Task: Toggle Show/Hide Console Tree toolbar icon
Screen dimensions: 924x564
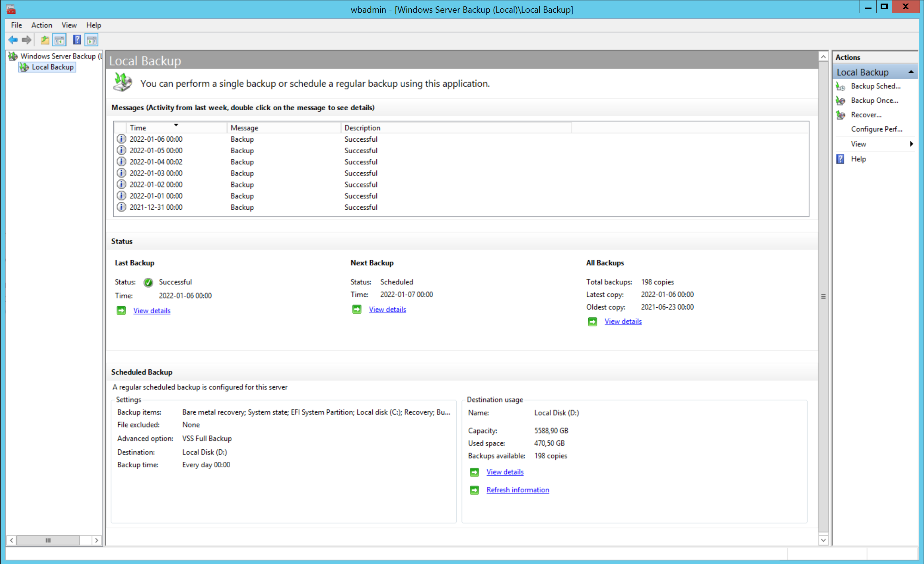Action: click(x=60, y=40)
